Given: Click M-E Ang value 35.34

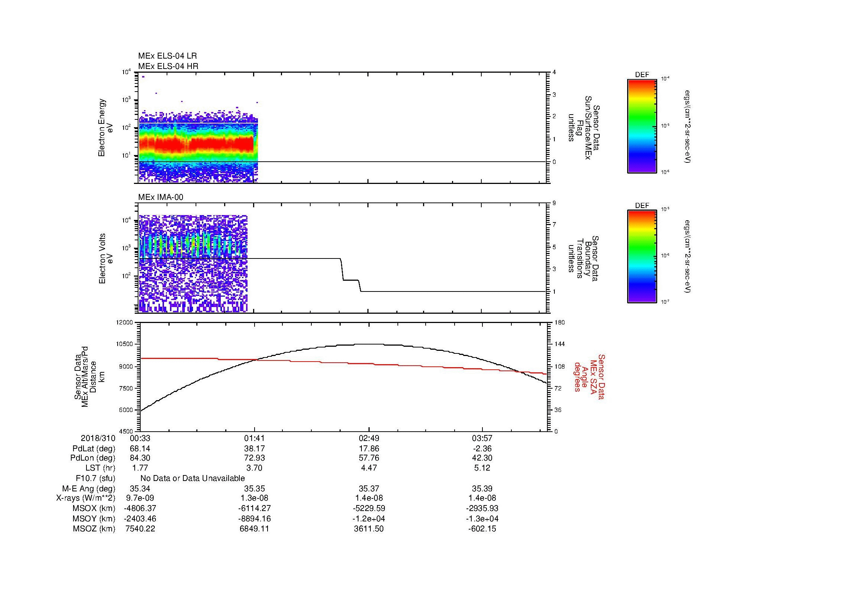Looking at the screenshot, I should click(x=140, y=489).
